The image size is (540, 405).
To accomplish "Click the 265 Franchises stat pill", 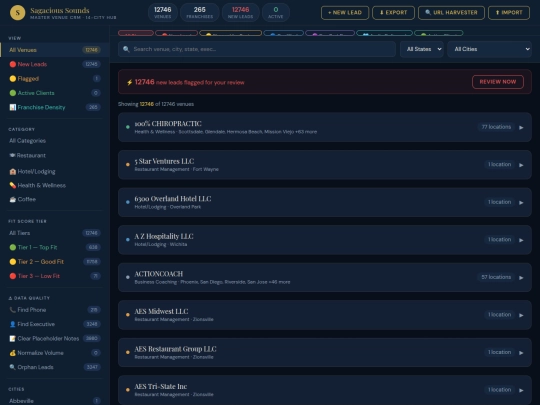I will click(x=199, y=12).
